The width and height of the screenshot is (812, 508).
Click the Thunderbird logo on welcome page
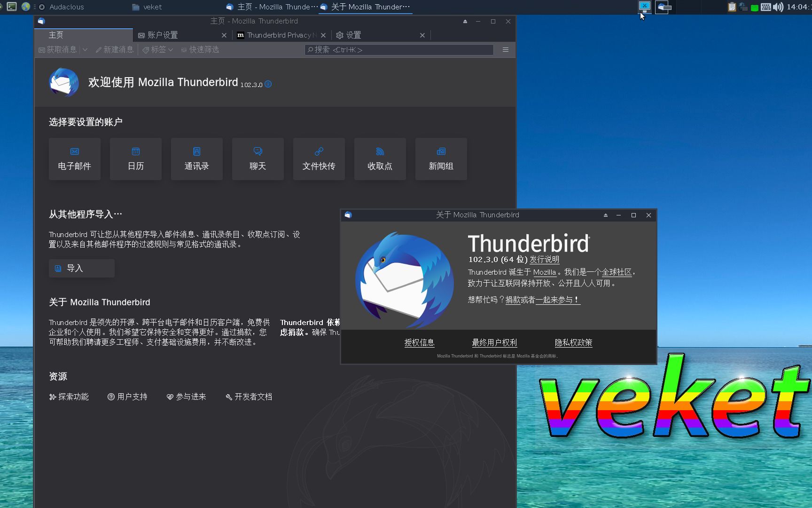(64, 82)
